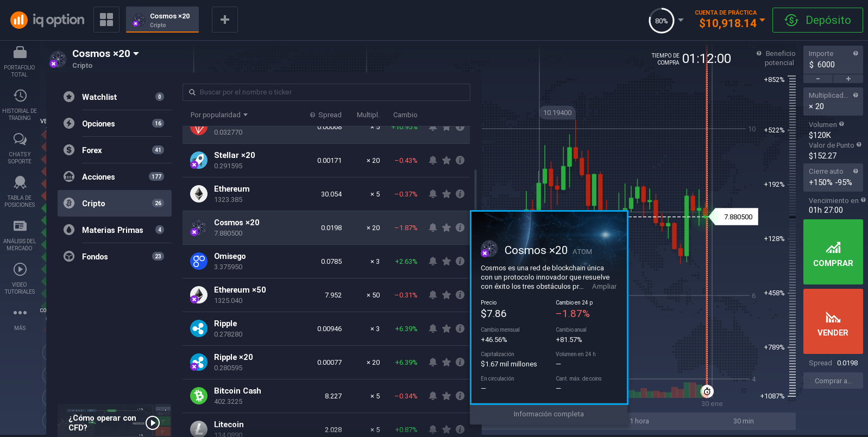Select the Materias Primas category
The width and height of the screenshot is (868, 437).
(115, 230)
